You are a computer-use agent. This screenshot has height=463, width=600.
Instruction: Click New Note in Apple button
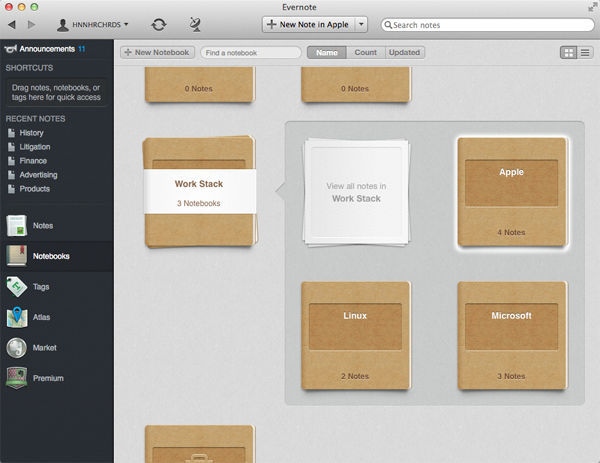pos(309,24)
